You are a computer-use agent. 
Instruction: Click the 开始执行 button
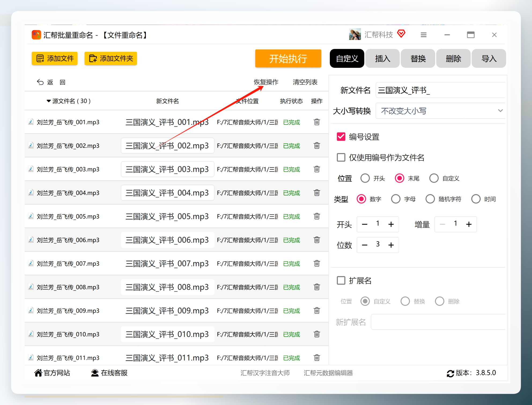pos(288,58)
